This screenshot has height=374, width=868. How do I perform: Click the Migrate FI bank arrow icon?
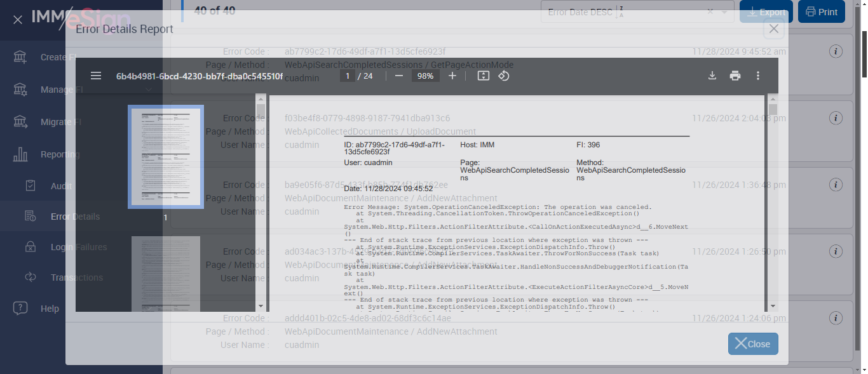(x=20, y=122)
